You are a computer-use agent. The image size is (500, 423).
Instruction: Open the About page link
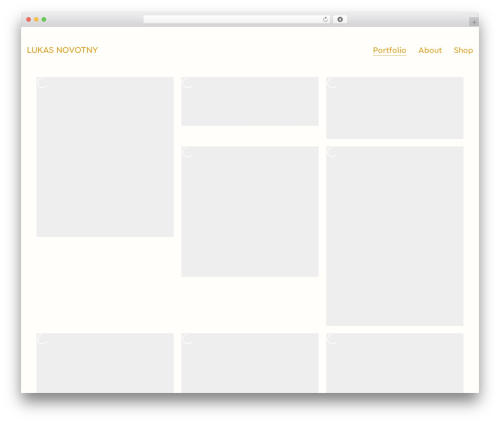[430, 50]
